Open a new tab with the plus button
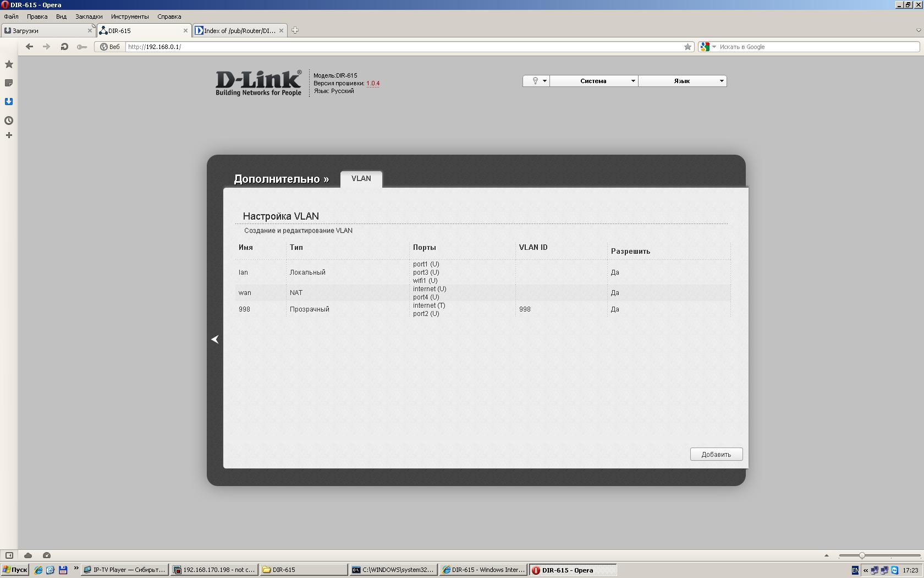The height and width of the screenshot is (578, 924). [295, 30]
